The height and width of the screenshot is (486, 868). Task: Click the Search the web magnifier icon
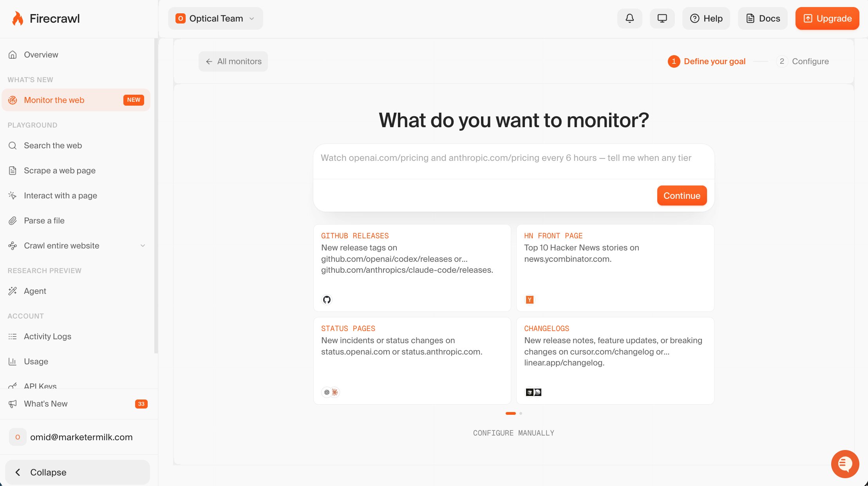[x=13, y=146]
